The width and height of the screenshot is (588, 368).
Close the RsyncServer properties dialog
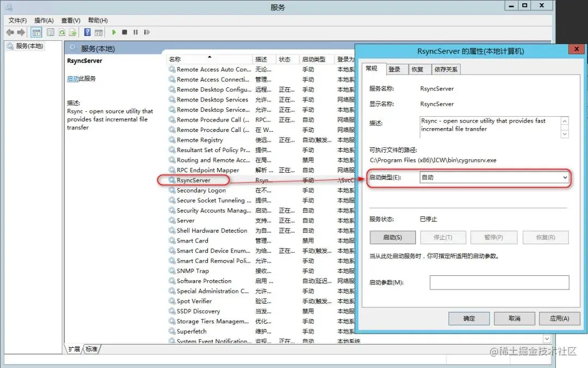point(577,49)
